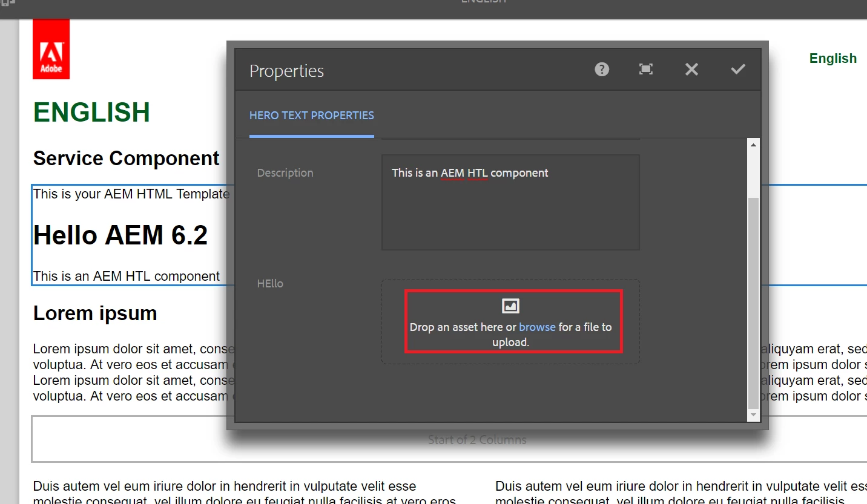The image size is (867, 504).
Task: Cancel the Properties dialog with X
Action: 691,70
